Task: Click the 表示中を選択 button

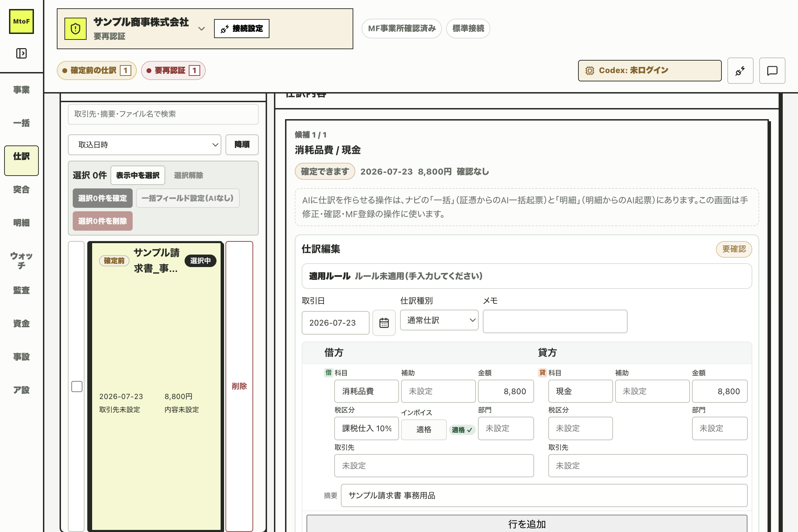Action: coord(138,175)
